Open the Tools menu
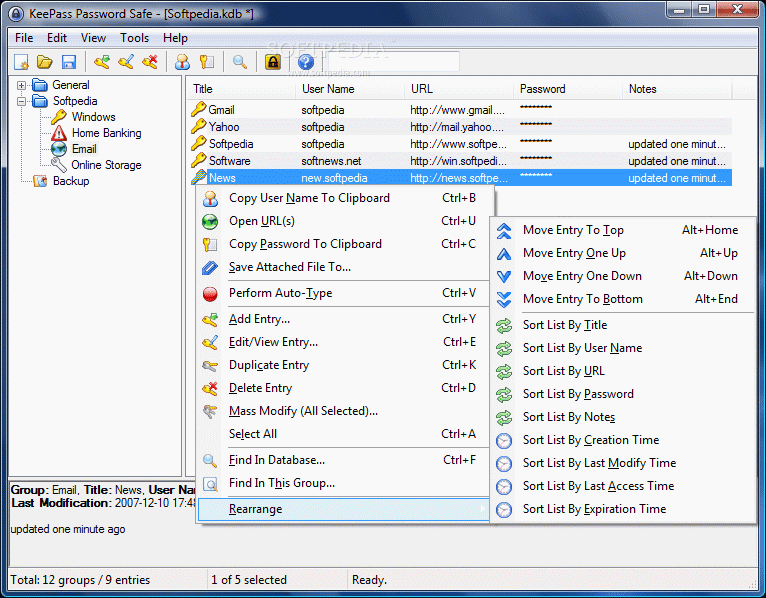The width and height of the screenshot is (766, 598). 134,38
